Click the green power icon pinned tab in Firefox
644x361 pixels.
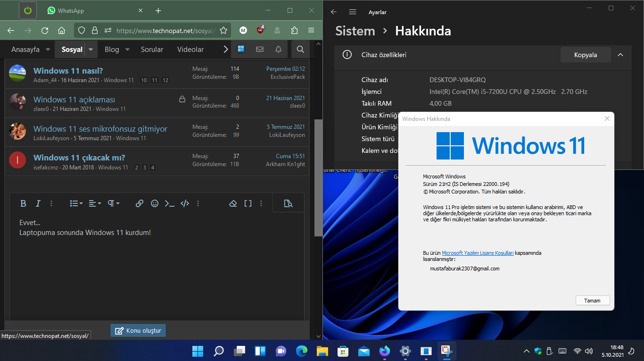[x=28, y=10]
